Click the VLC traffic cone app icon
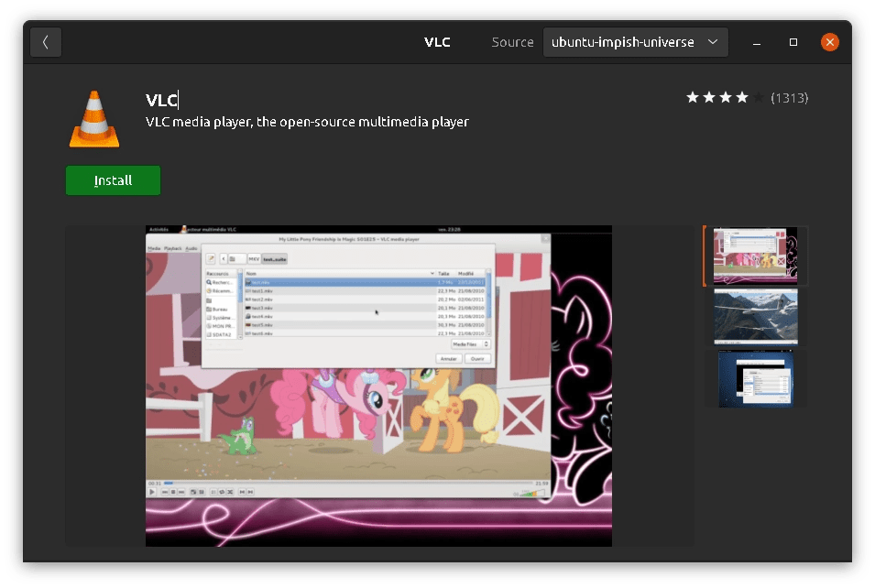 (94, 119)
